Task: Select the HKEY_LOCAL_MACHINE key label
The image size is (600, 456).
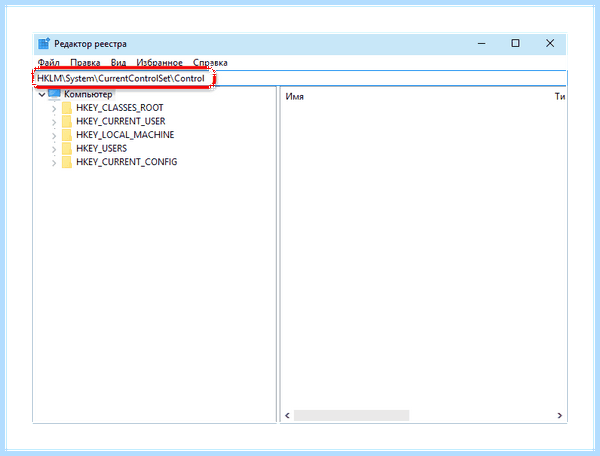Action: (x=125, y=135)
